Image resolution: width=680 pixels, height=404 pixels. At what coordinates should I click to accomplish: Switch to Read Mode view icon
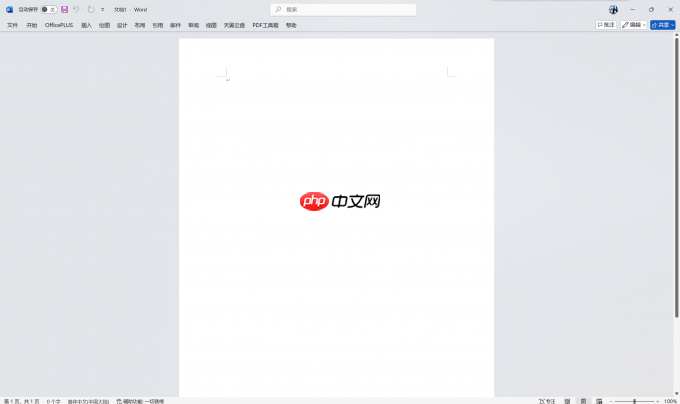pos(567,401)
